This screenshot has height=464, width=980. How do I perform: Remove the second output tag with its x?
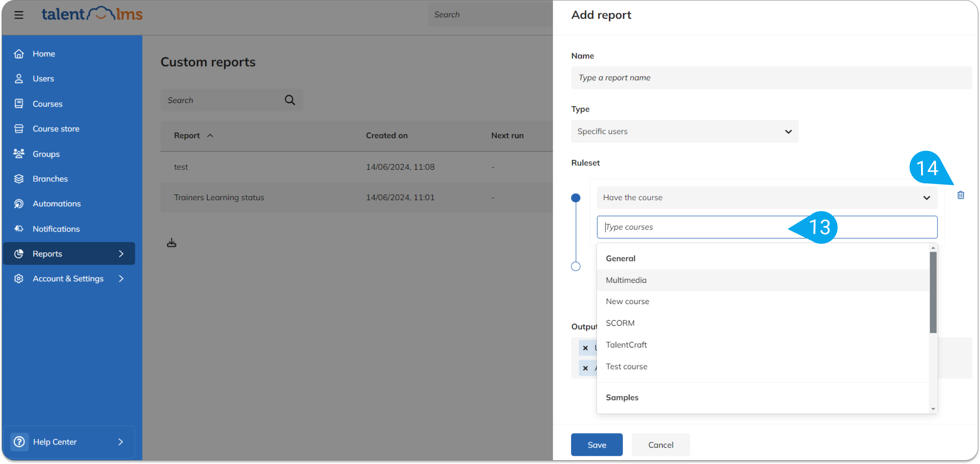point(585,368)
